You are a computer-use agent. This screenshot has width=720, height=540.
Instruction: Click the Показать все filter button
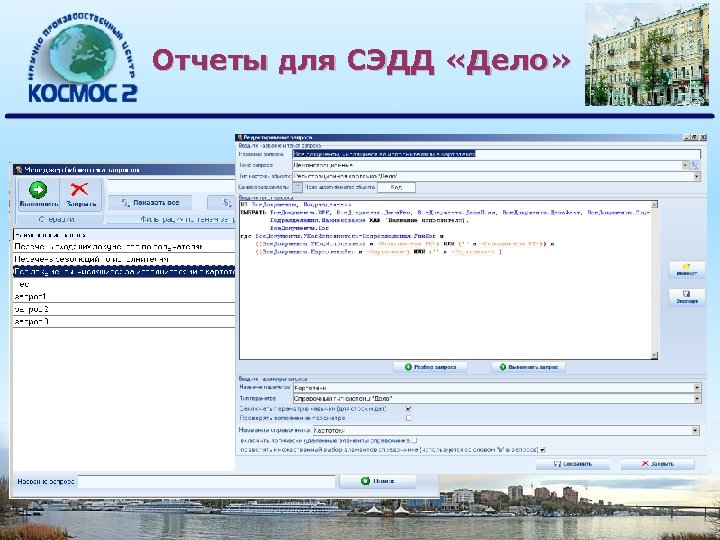(150, 202)
